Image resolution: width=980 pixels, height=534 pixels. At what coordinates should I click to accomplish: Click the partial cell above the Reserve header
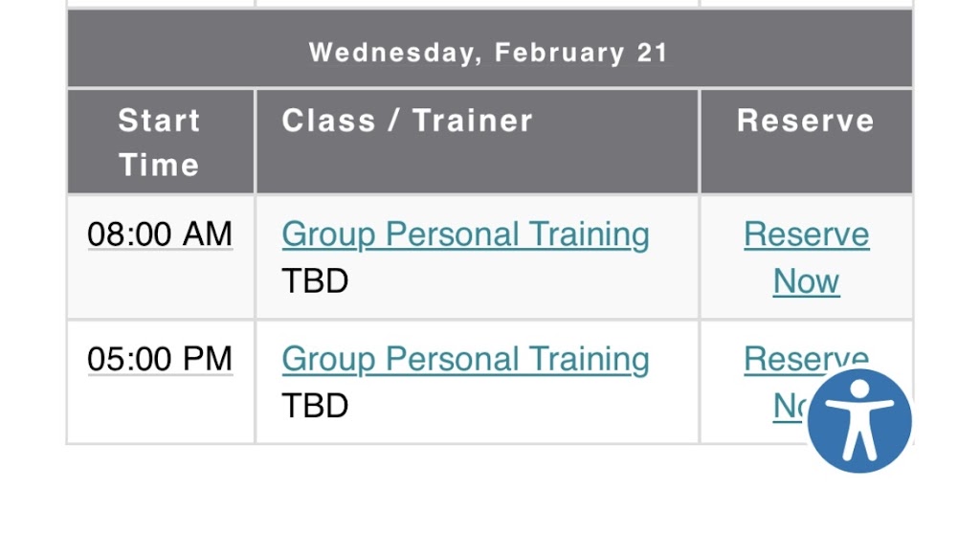point(806,3)
